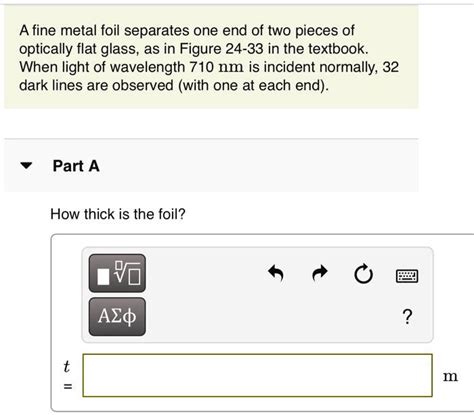This screenshot has height=415, width=474.
Task: Open the Greek symbols ΑΣφ palette
Action: pos(117,317)
